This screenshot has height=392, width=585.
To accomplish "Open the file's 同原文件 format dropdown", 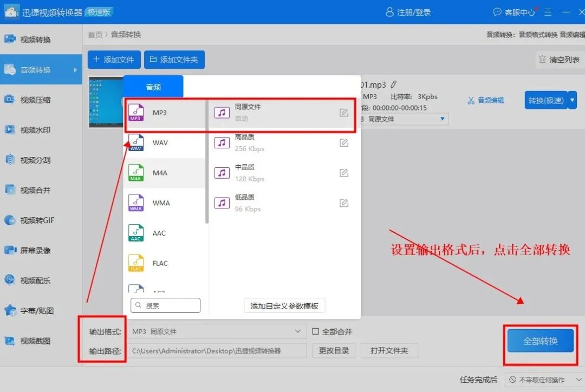I will pyautogui.click(x=405, y=119).
